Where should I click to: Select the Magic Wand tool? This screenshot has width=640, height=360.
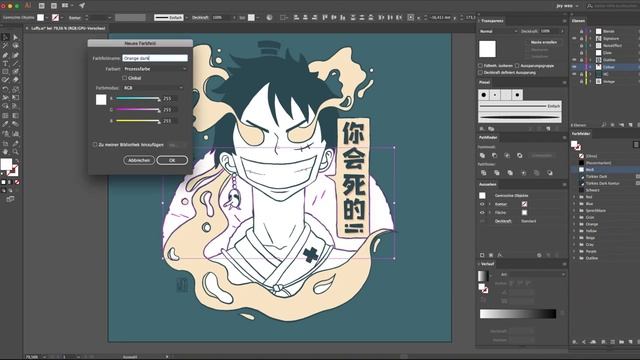[x=5, y=46]
